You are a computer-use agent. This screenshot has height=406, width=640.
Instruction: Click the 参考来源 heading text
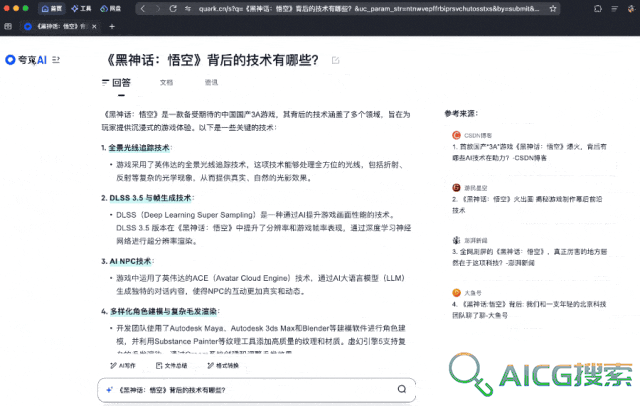pyautogui.click(x=461, y=113)
